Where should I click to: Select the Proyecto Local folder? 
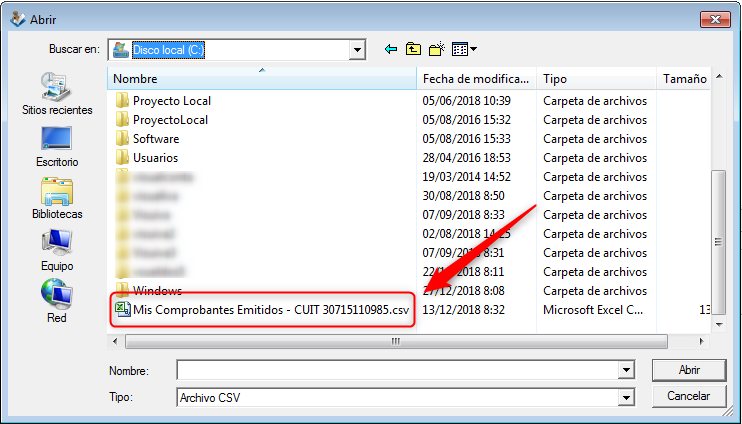point(172,101)
